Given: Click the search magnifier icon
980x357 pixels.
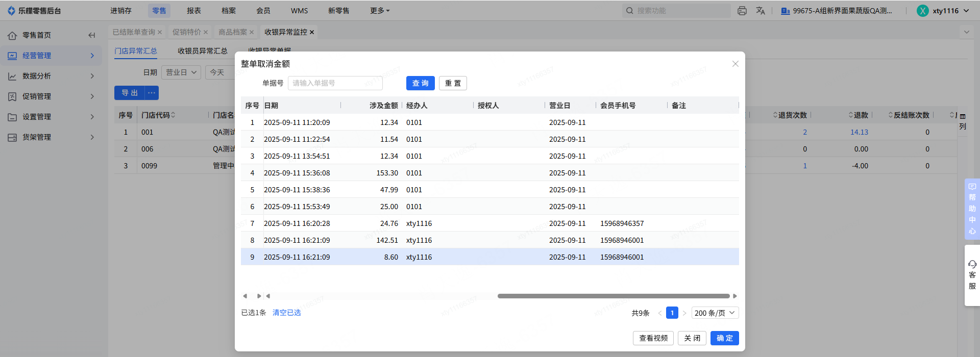Looking at the screenshot, I should [630, 11].
